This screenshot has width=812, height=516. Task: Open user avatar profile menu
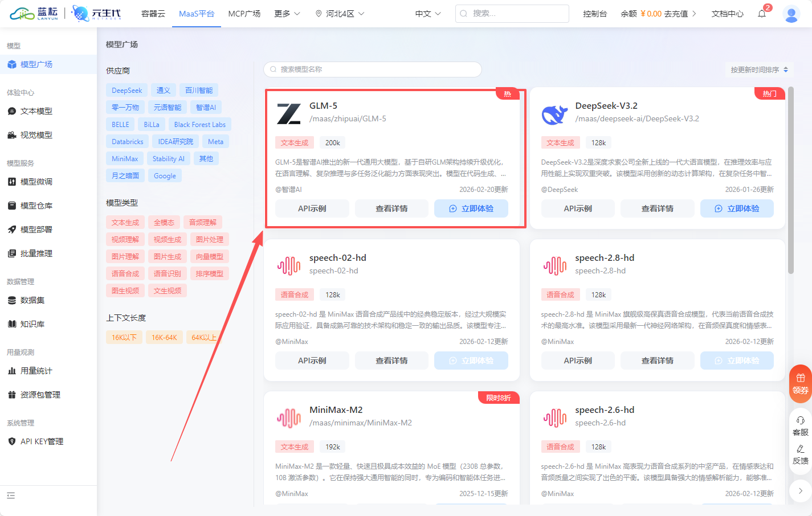791,14
